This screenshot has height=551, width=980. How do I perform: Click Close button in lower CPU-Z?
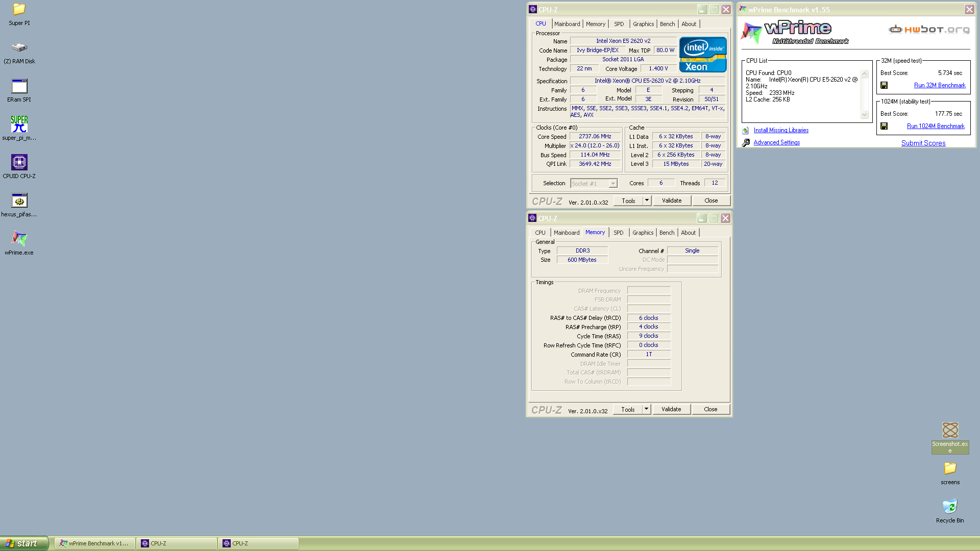coord(710,409)
